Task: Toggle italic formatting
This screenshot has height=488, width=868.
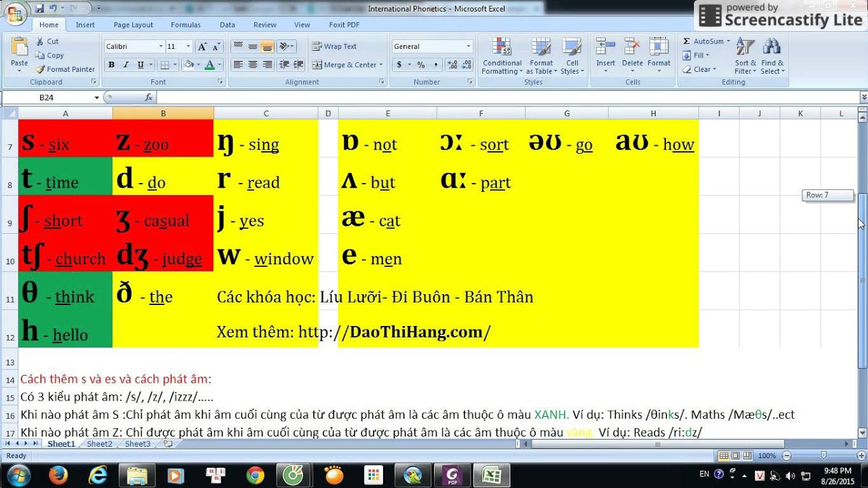Action: (125, 65)
